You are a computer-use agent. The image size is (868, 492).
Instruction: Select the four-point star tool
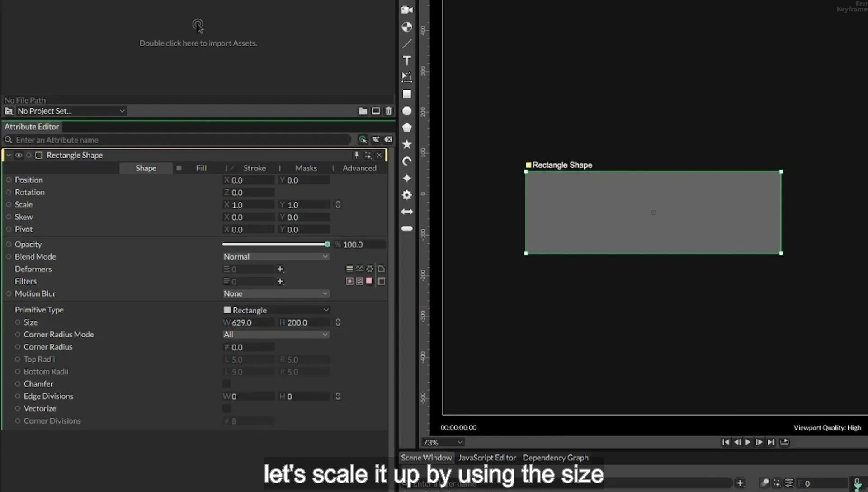pyautogui.click(x=407, y=178)
